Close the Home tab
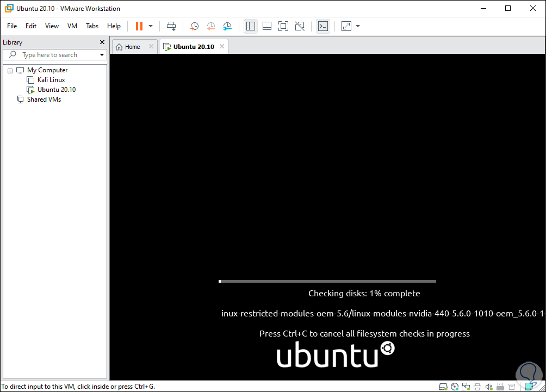Screen dimensions: 546x392 pyautogui.click(x=151, y=46)
